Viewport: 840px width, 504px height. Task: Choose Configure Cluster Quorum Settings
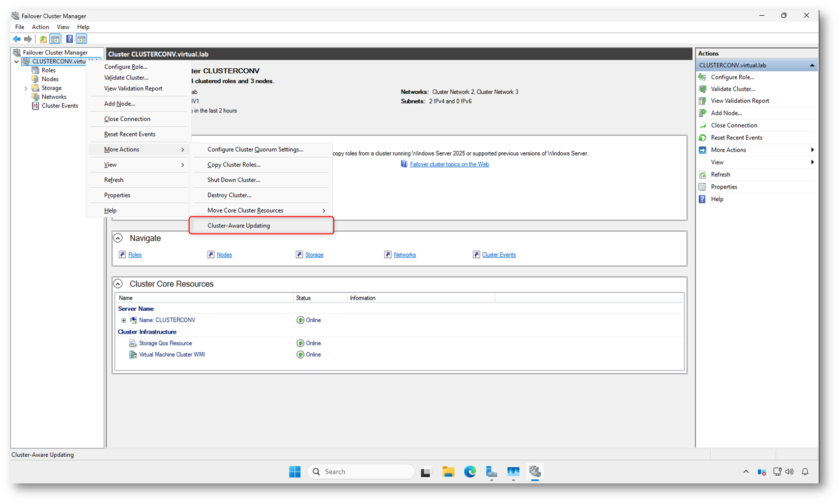pyautogui.click(x=255, y=149)
